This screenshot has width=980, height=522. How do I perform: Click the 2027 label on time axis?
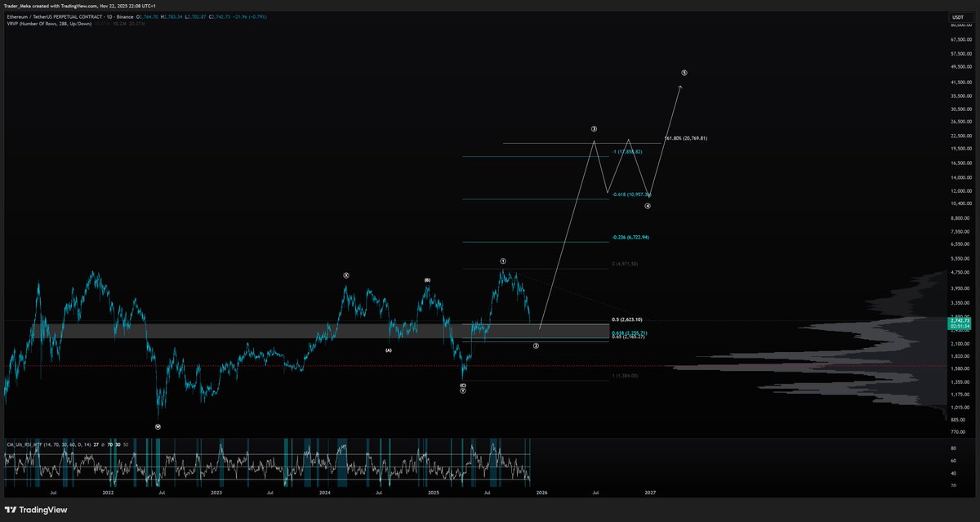[650, 493]
